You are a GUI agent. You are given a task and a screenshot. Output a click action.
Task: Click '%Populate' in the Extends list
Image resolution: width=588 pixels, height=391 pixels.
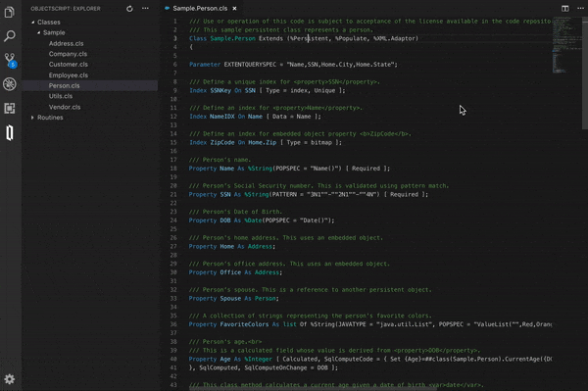point(351,38)
